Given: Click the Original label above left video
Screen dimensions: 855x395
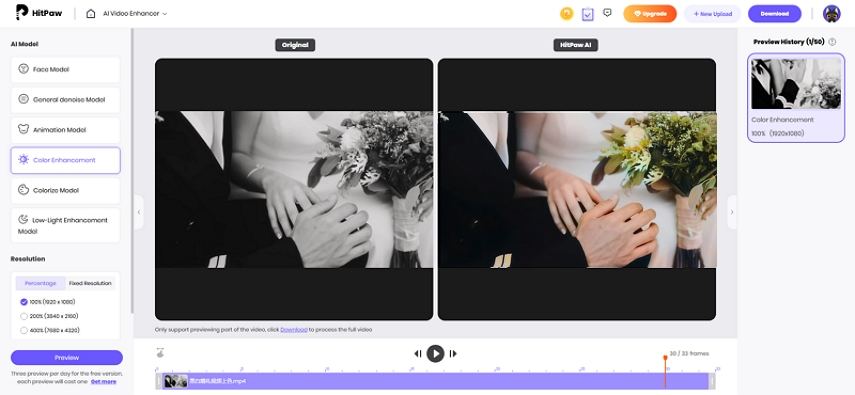Looking at the screenshot, I should coord(295,45).
